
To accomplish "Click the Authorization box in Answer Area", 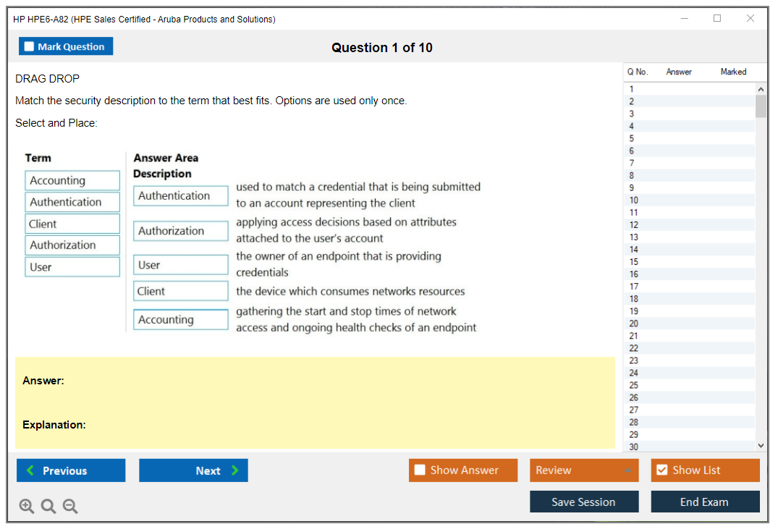I will coord(180,231).
